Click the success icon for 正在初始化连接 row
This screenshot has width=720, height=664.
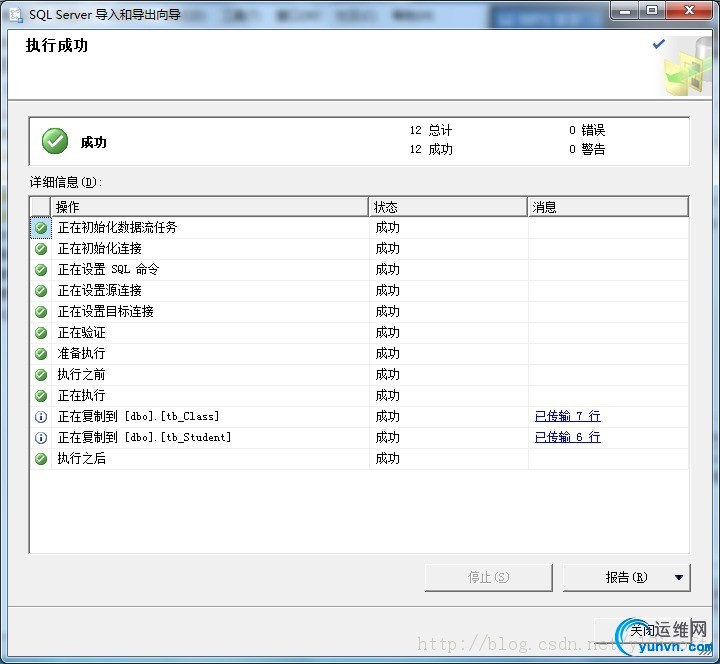click(x=41, y=249)
